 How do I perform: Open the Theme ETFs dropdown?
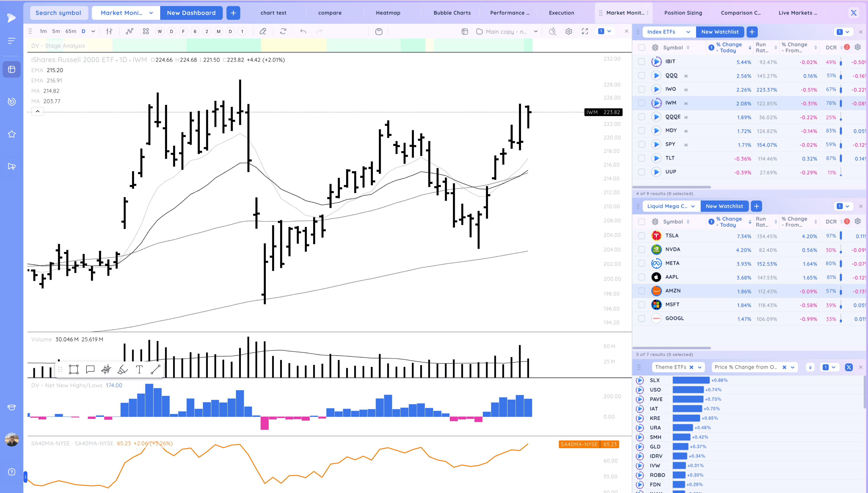[x=700, y=367]
